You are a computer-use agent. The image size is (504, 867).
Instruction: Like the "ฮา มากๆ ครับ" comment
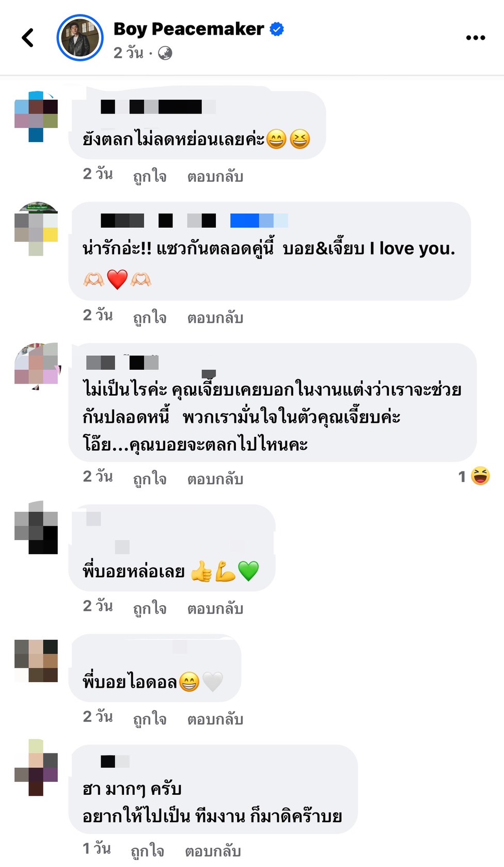147,850
